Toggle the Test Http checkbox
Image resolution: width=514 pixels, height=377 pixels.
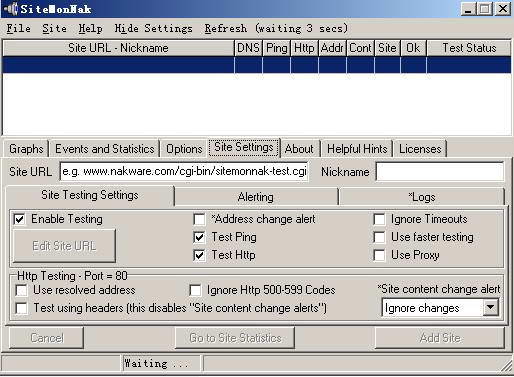point(199,255)
